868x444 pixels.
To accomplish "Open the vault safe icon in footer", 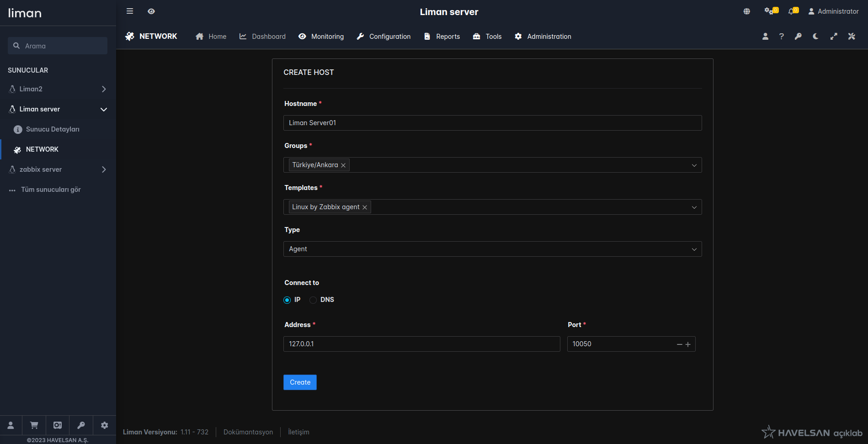I will click(58, 425).
